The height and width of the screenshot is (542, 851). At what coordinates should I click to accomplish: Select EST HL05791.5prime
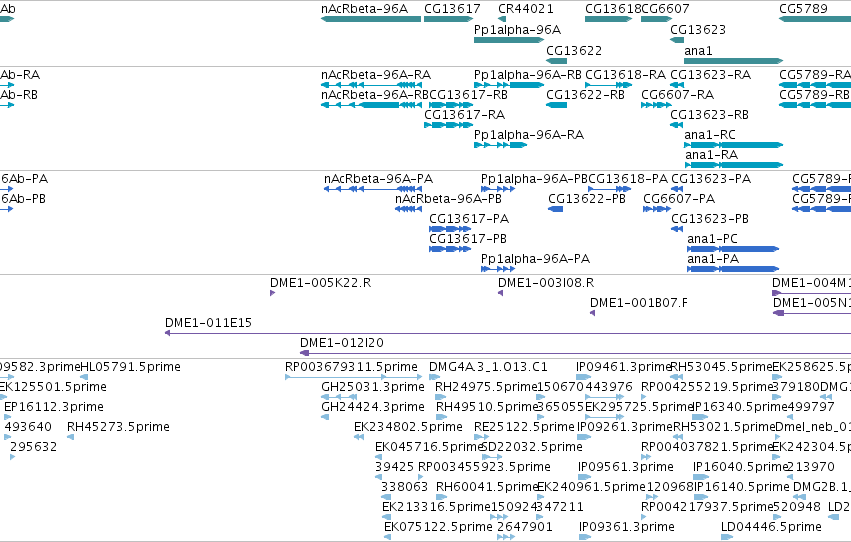tap(84, 377)
